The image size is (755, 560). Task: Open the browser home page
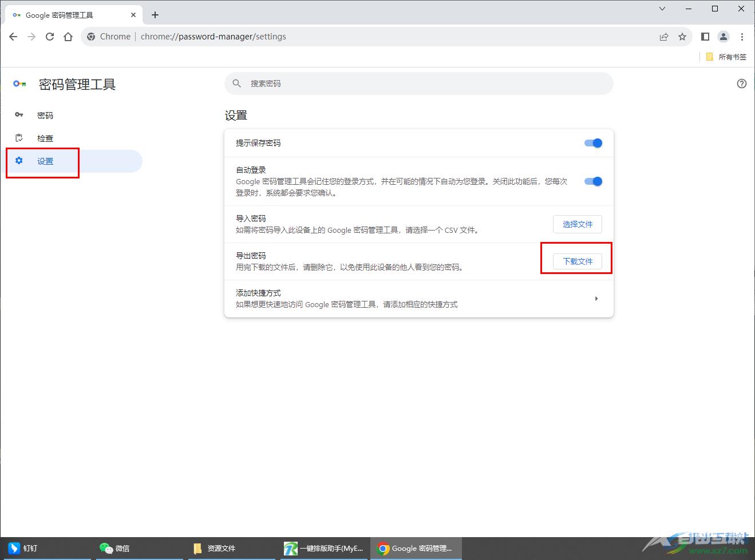click(68, 37)
